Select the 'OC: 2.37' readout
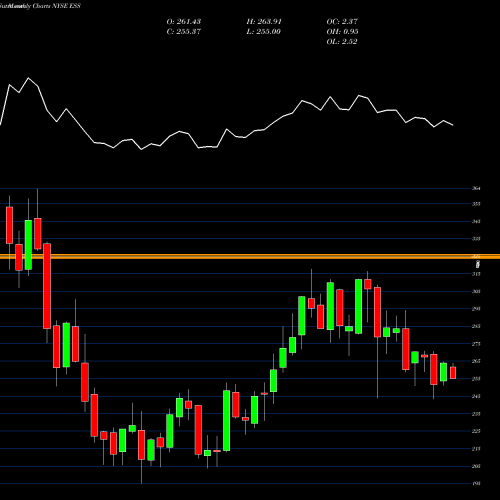 pyautogui.click(x=342, y=22)
